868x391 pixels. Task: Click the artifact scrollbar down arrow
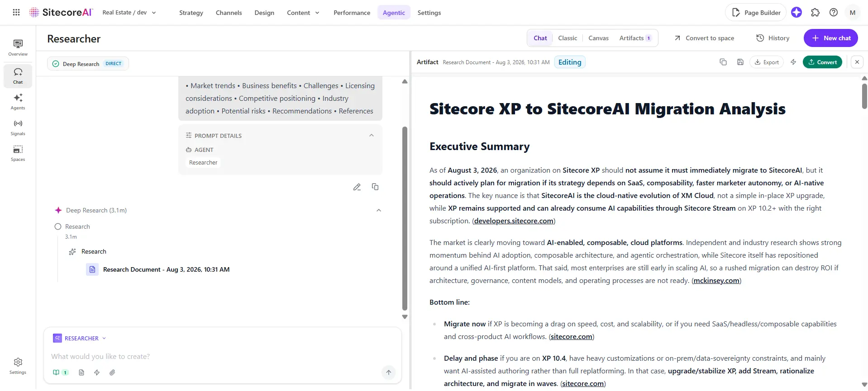point(864,385)
